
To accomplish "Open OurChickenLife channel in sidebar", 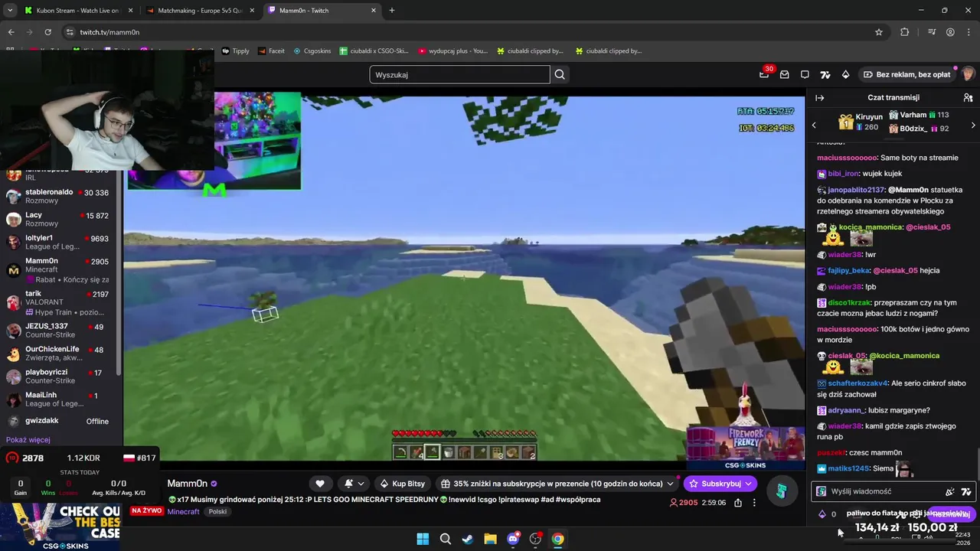I will pyautogui.click(x=61, y=354).
